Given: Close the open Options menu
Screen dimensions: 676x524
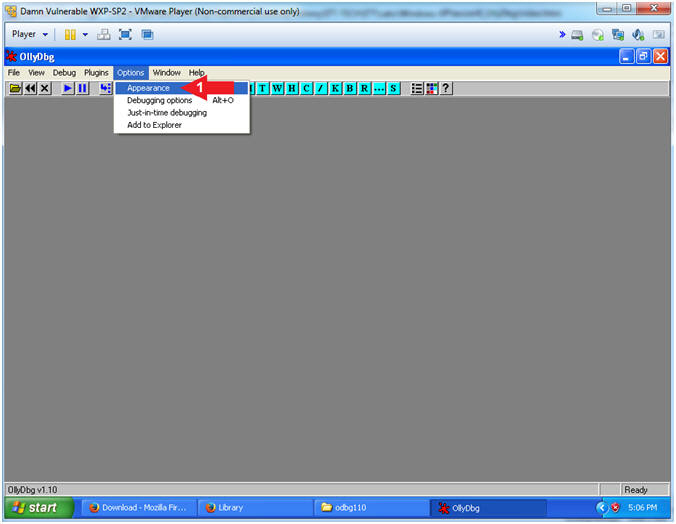Looking at the screenshot, I should (131, 72).
